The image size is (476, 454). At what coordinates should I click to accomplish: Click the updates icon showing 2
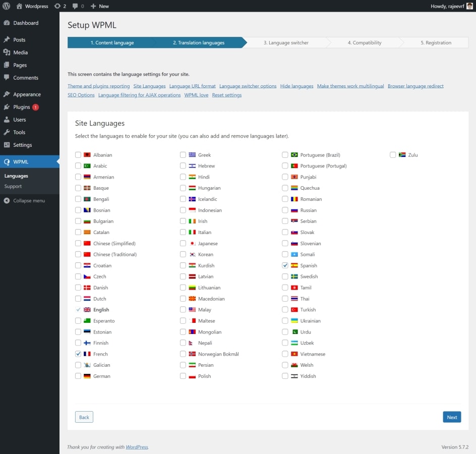pos(57,6)
